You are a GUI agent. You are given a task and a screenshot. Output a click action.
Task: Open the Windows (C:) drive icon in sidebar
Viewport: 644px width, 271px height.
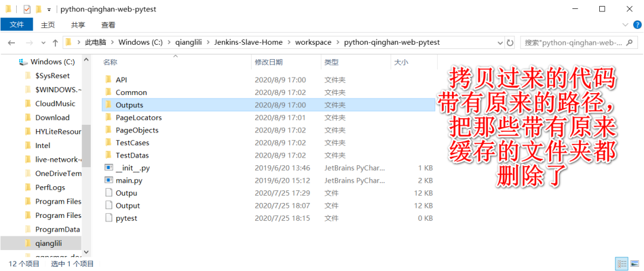coord(24,62)
